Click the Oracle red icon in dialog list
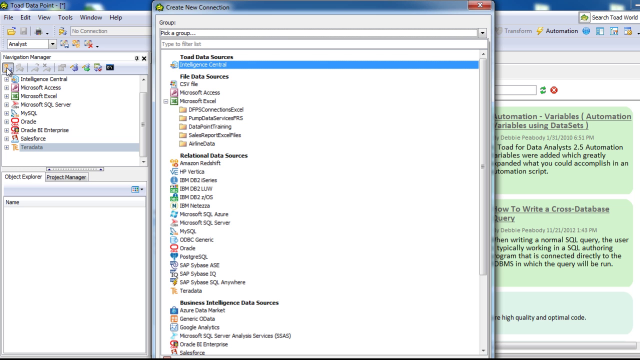640x360 pixels. point(174,248)
